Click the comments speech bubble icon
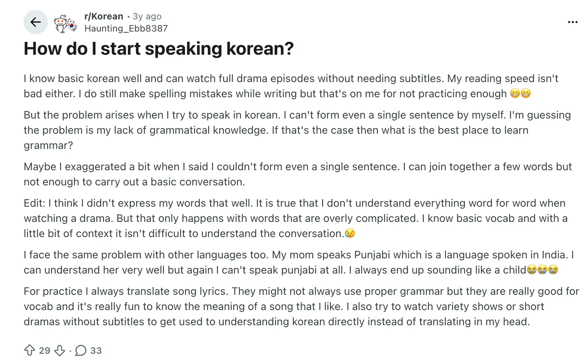This screenshot has width=588, height=364. (81, 350)
